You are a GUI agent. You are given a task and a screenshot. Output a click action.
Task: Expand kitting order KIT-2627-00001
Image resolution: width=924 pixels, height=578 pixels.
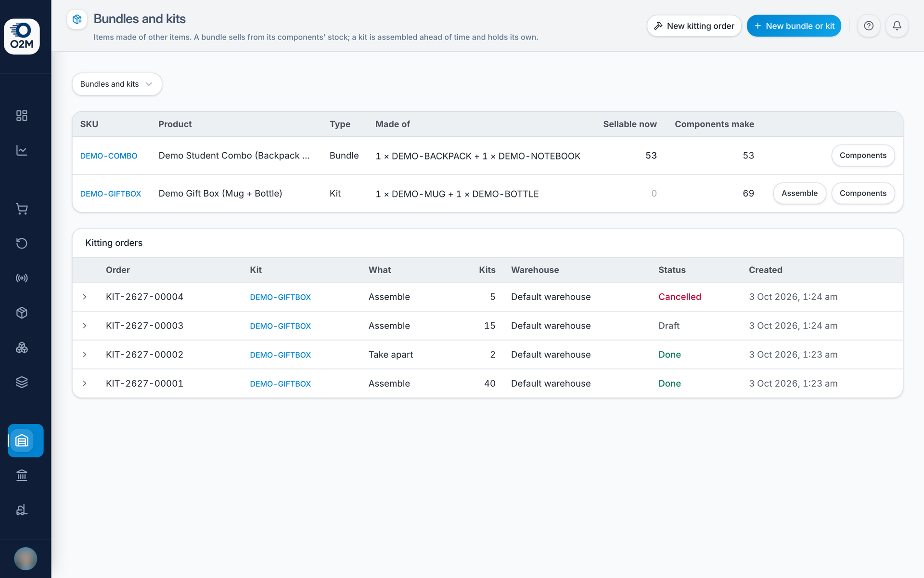point(85,383)
